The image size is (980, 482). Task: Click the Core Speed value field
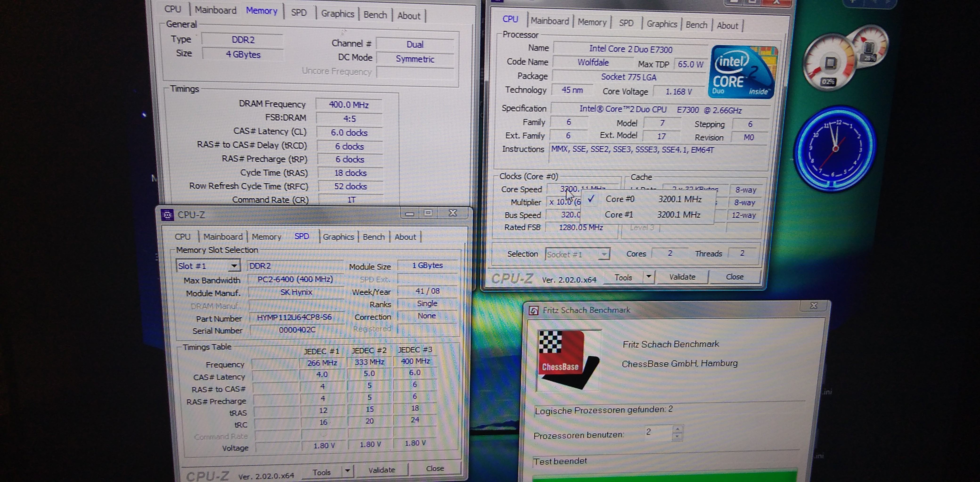[582, 189]
